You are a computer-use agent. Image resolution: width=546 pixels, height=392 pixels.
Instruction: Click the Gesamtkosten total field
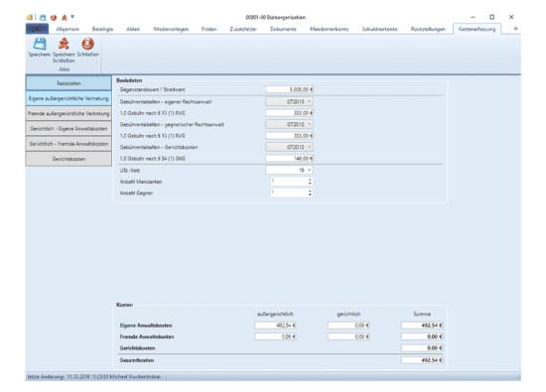point(422,360)
